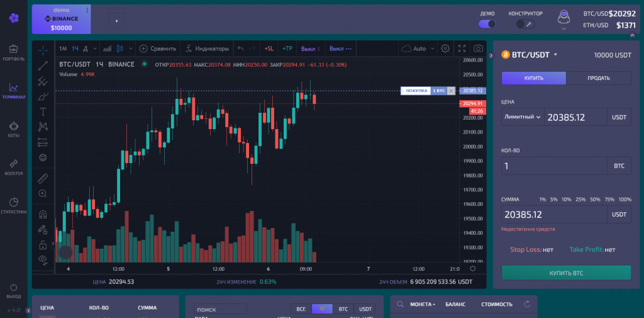Open the BOOSTER sidebar section
The height and width of the screenshot is (318, 644).
point(14,168)
